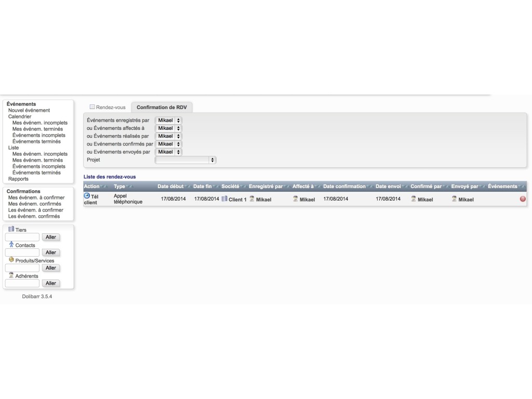
Task: Focus the Produits/Services search field
Action: pos(22,268)
